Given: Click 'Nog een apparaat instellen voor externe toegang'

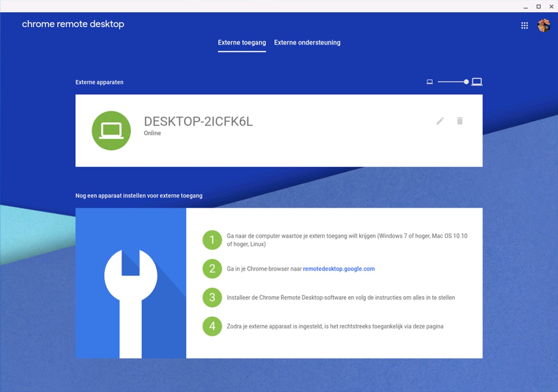Looking at the screenshot, I should (139, 196).
